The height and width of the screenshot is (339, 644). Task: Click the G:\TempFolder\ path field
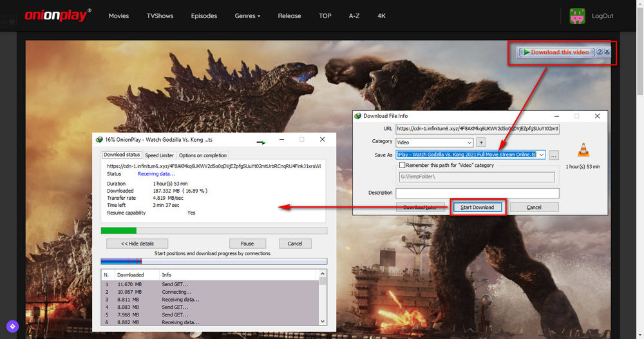(477, 177)
